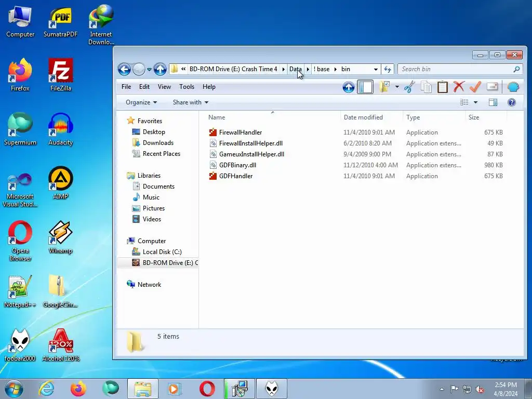Select FirewallInstallHelper.dll in the file list
This screenshot has width=532, height=399.
coord(251,143)
